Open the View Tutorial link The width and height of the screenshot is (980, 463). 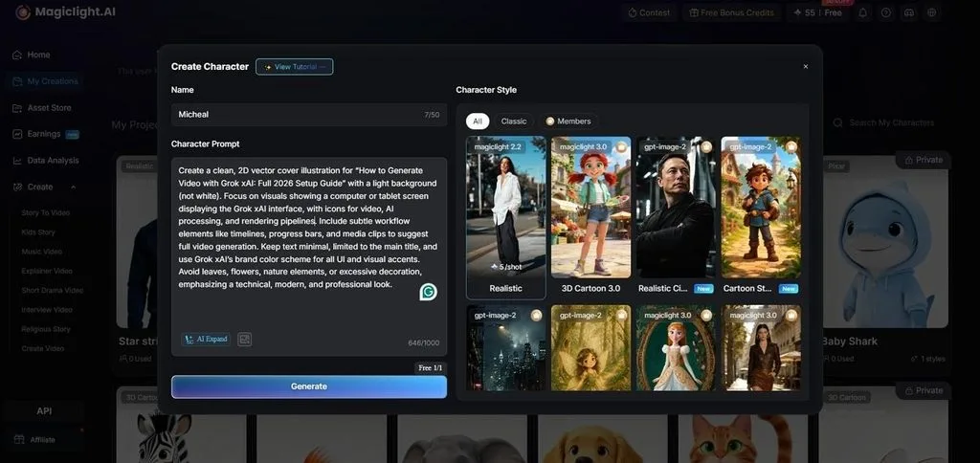click(295, 67)
